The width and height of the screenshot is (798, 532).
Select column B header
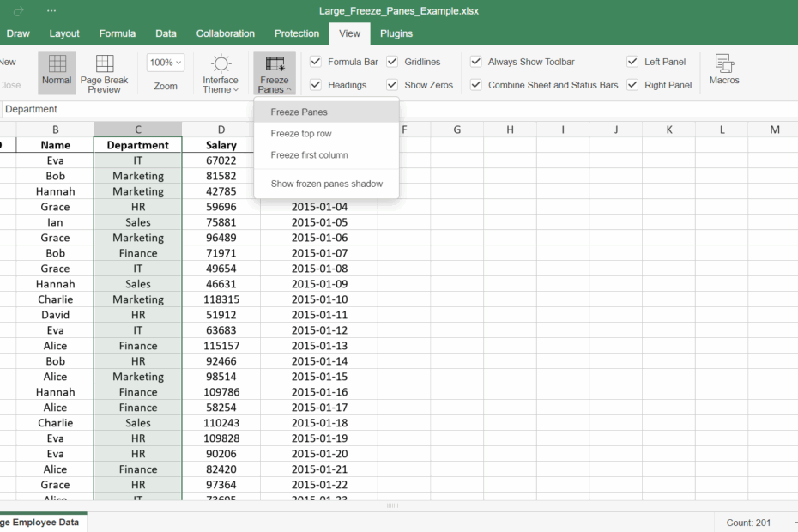pyautogui.click(x=56, y=130)
